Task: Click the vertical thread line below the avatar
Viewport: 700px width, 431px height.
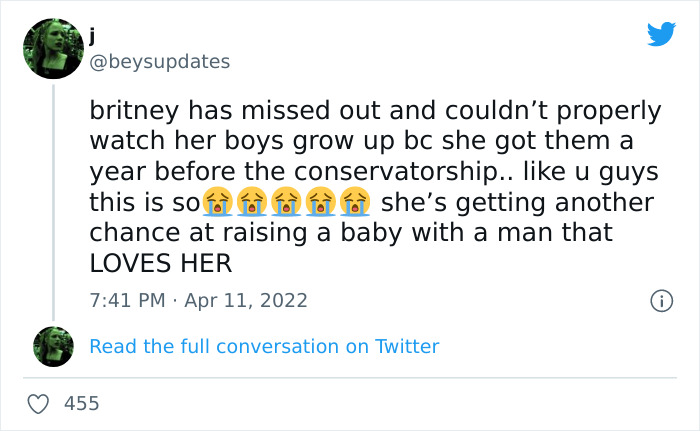Action: click(53, 200)
